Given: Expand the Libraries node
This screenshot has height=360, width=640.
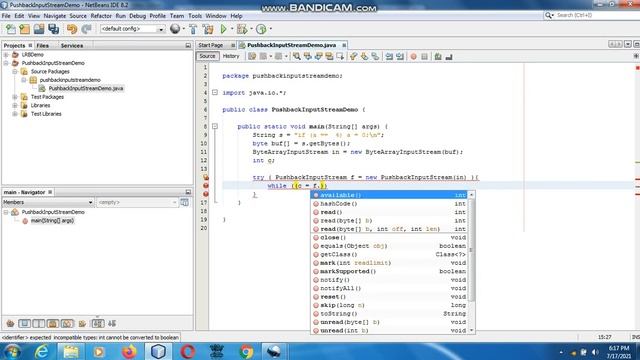Looking at the screenshot, I should pos(15,105).
